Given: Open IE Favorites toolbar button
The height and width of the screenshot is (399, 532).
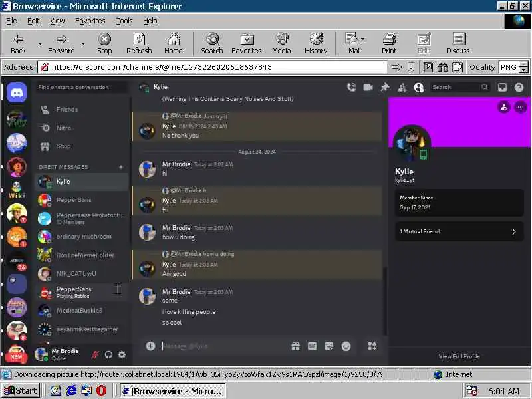Looking at the screenshot, I should (x=247, y=43).
